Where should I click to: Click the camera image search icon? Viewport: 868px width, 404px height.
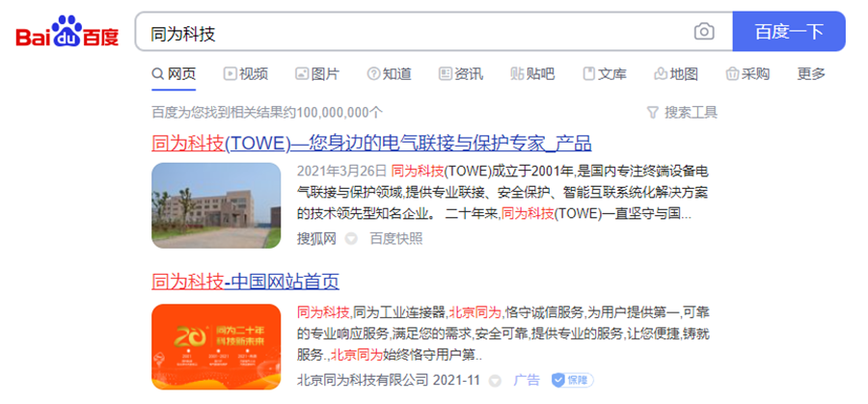click(704, 32)
